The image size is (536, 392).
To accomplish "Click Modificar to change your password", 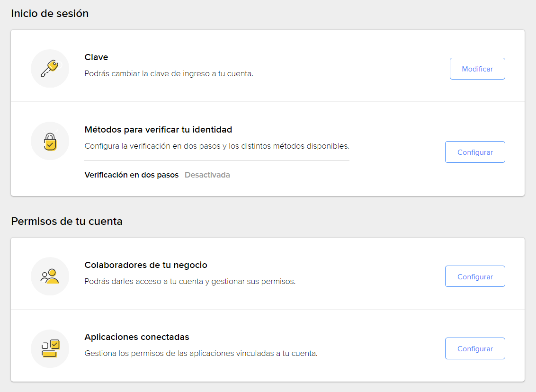I will (x=477, y=69).
